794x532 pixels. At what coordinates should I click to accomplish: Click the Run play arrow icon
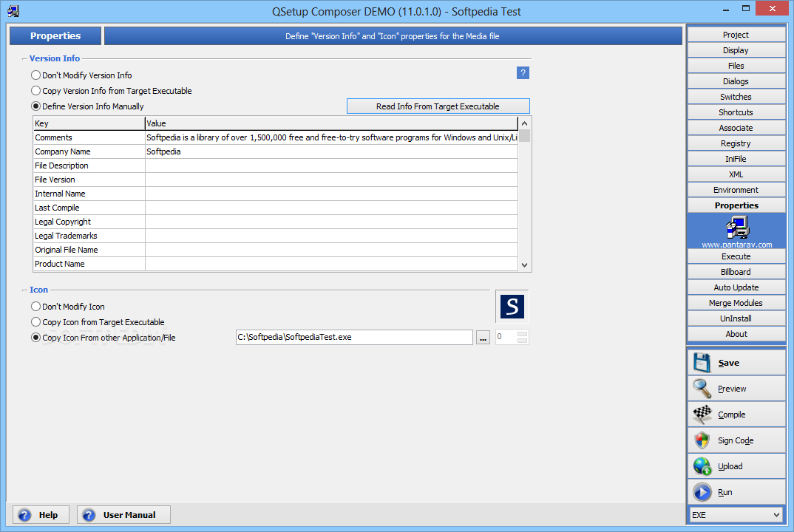[702, 492]
